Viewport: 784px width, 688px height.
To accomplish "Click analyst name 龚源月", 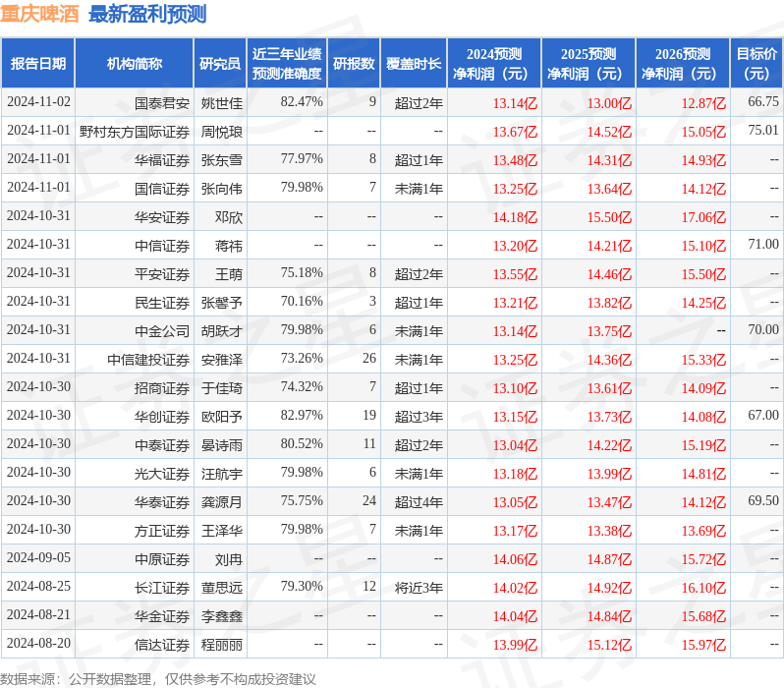I will pos(221,502).
